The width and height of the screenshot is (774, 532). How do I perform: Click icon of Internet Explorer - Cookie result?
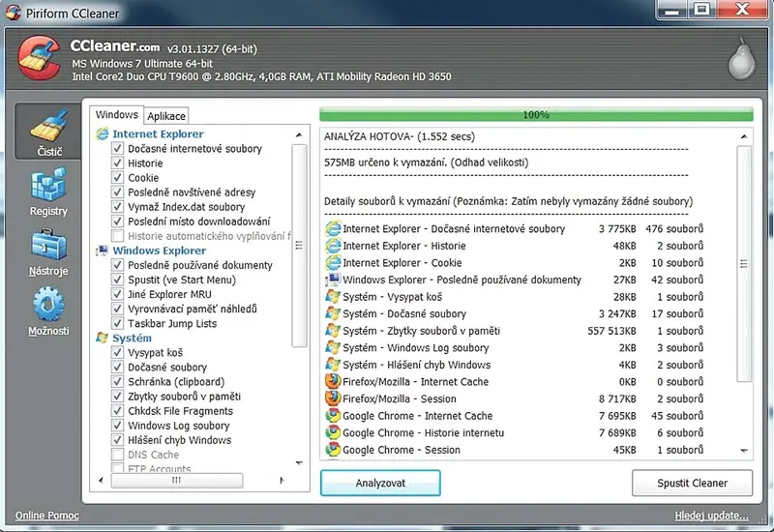(x=333, y=262)
